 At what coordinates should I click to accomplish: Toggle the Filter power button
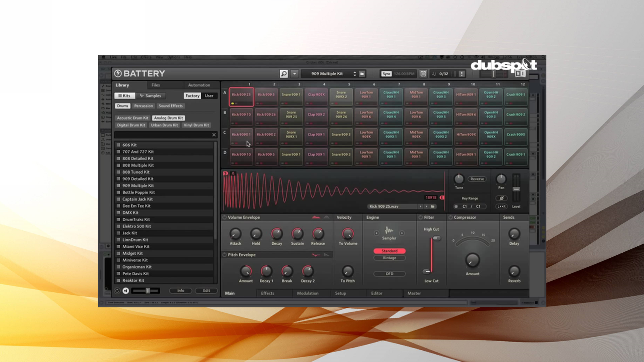pyautogui.click(x=420, y=218)
